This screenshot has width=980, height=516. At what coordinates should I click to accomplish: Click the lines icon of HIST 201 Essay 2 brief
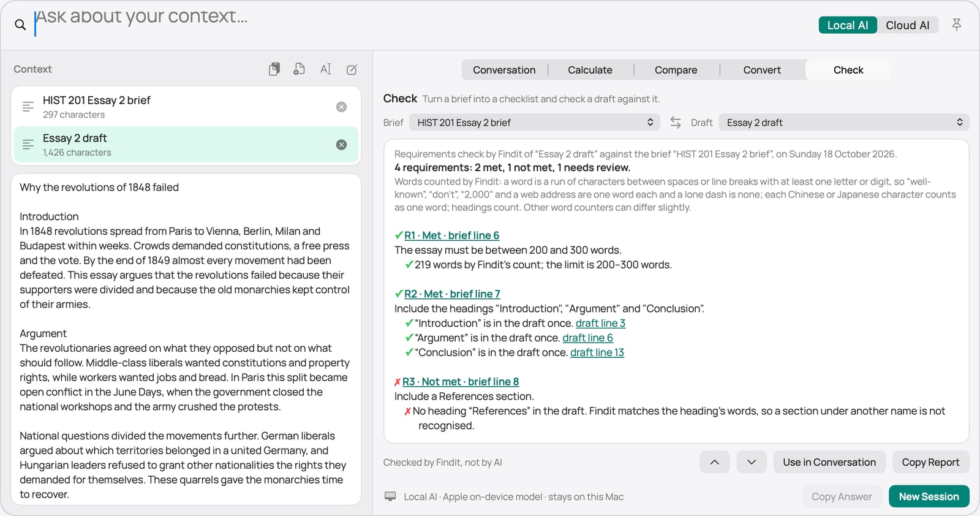pyautogui.click(x=28, y=107)
